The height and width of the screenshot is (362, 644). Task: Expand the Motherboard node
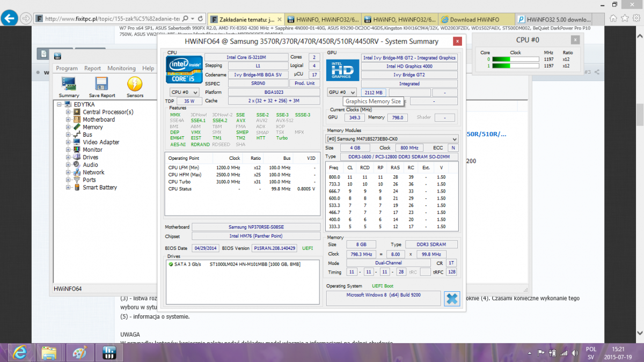68,120
